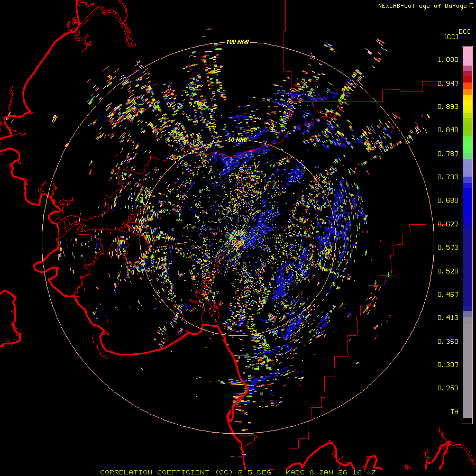The image size is (476, 476).
Task: Select the 0.840 scale value
Action: (x=448, y=130)
